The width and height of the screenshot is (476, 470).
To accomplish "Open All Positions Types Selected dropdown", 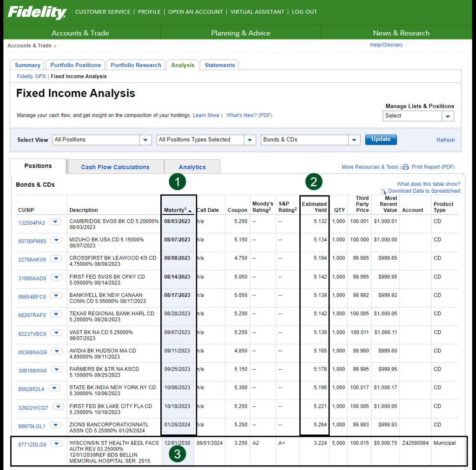I will click(x=250, y=140).
